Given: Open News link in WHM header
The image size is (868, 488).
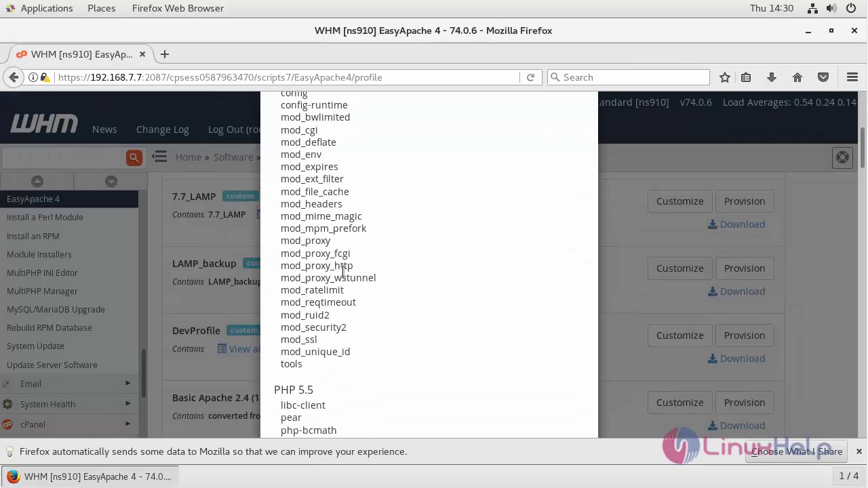Looking at the screenshot, I should click(104, 129).
